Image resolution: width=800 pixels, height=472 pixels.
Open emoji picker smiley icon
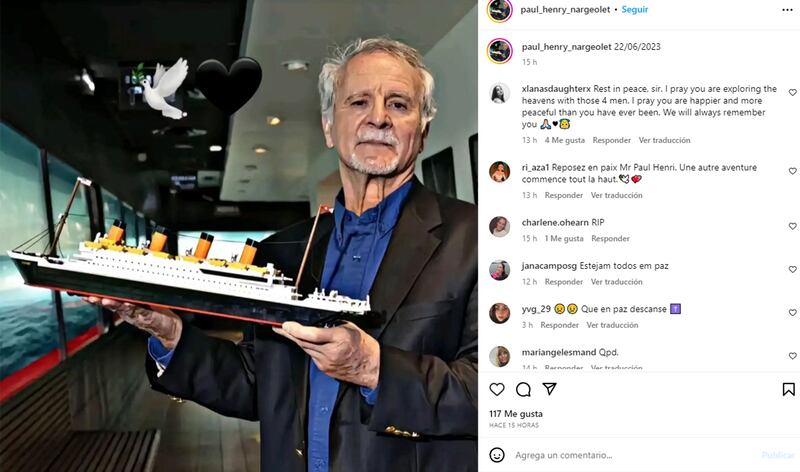[x=497, y=455]
